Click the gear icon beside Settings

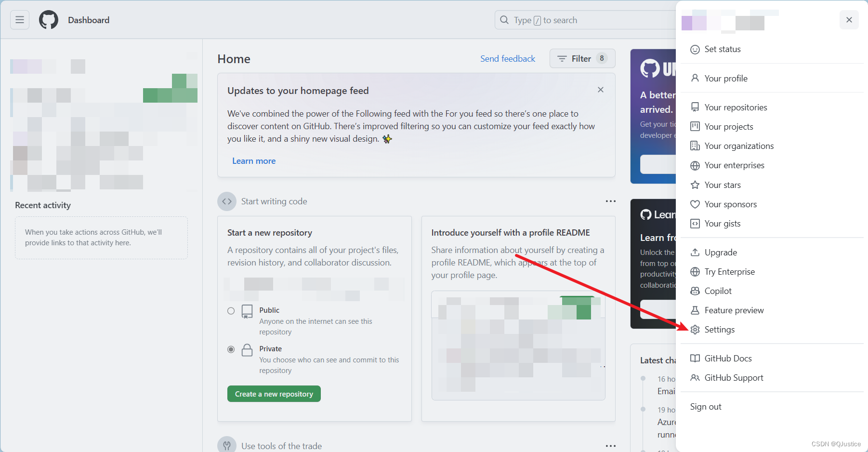(695, 329)
